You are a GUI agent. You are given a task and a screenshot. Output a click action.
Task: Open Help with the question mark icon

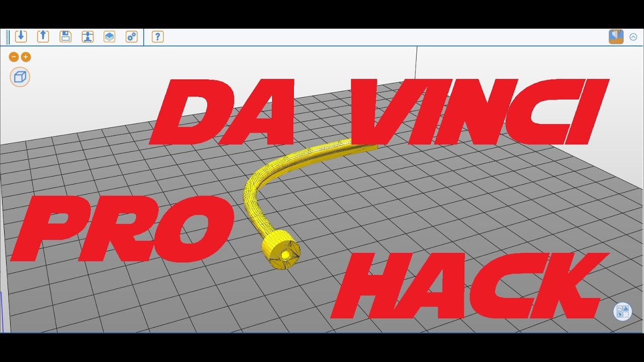point(157,37)
